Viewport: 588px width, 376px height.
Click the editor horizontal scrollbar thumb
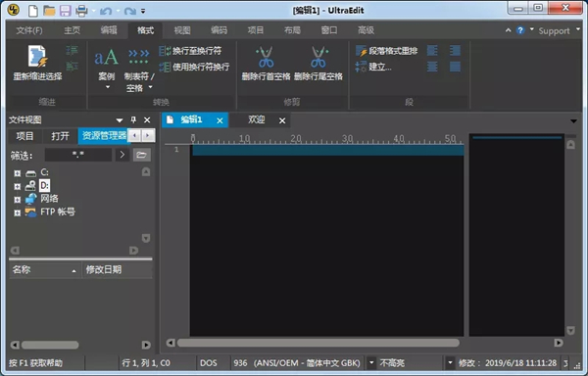318,343
